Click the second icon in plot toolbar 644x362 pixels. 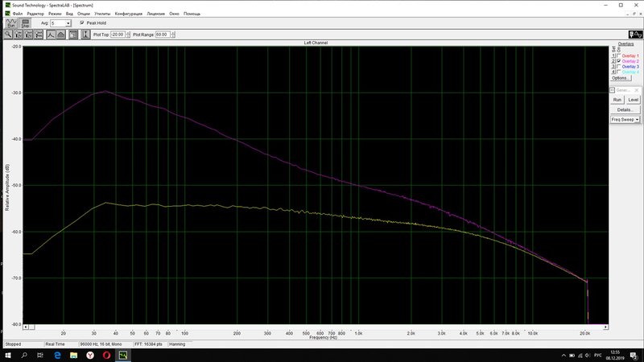[19, 35]
